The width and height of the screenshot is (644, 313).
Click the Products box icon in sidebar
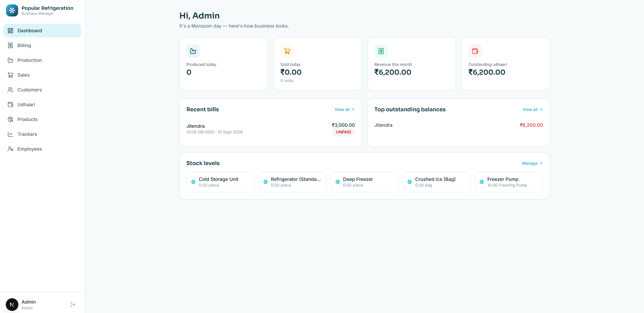click(x=10, y=119)
